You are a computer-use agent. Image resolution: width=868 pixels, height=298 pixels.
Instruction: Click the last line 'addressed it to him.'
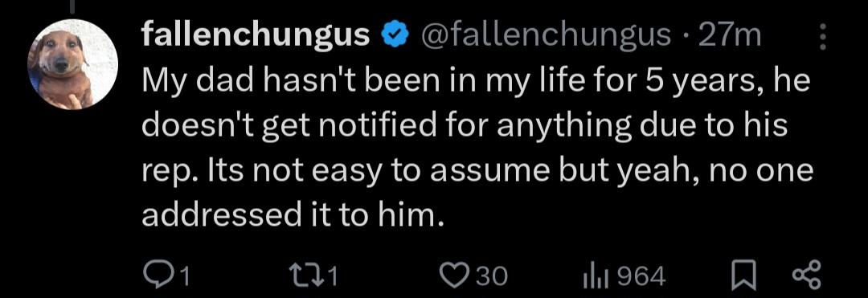[x=293, y=216]
